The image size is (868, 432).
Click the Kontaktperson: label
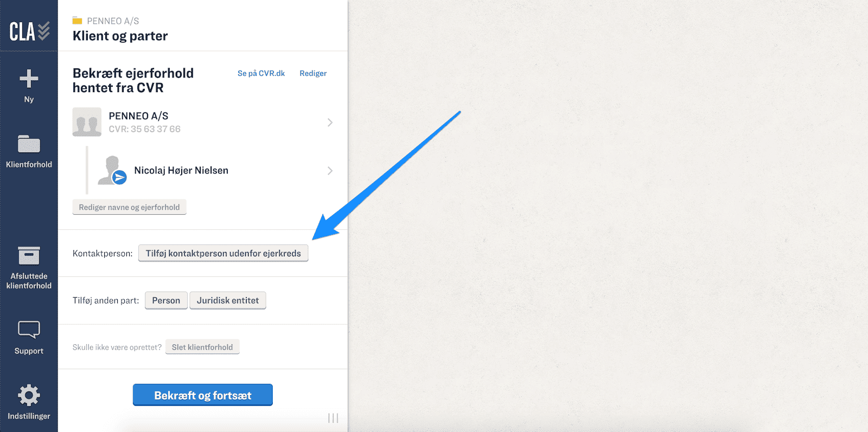(103, 253)
